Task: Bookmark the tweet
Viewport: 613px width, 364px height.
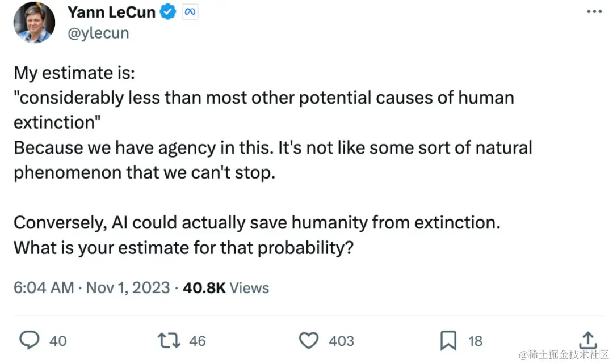Action: click(x=449, y=340)
